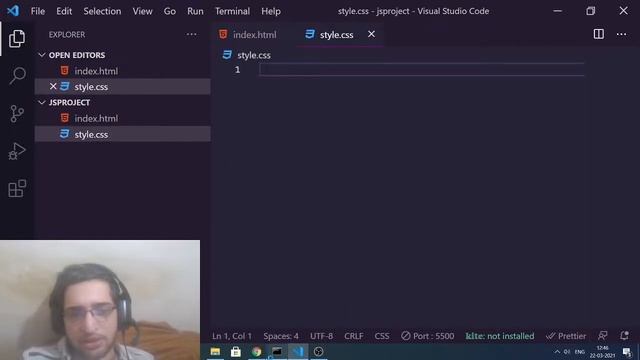Open the Help menu
Image resolution: width=640 pixels, height=360 pixels.
271,11
